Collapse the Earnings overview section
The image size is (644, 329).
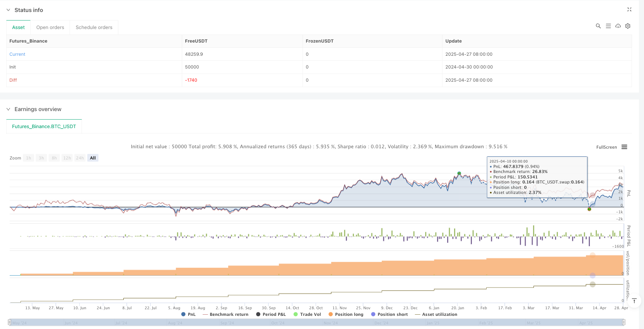pos(9,109)
